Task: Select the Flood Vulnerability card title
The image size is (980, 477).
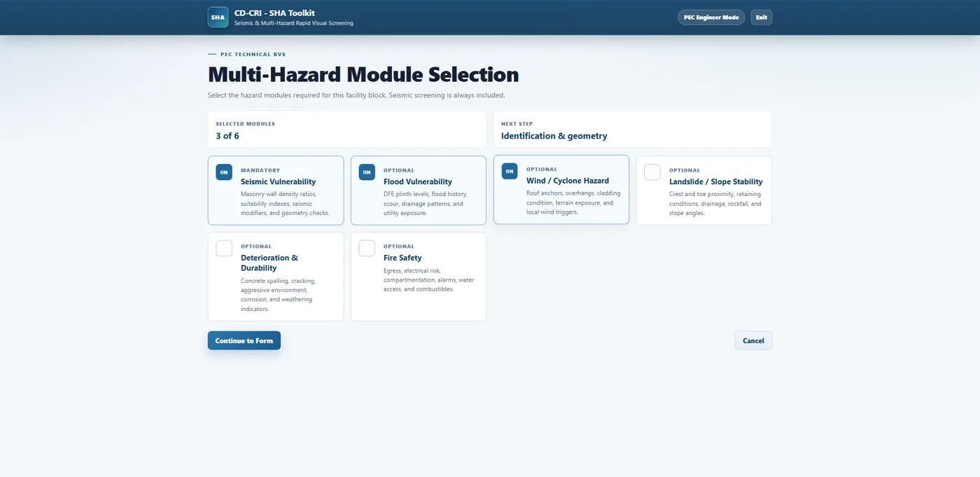Action: click(x=418, y=182)
